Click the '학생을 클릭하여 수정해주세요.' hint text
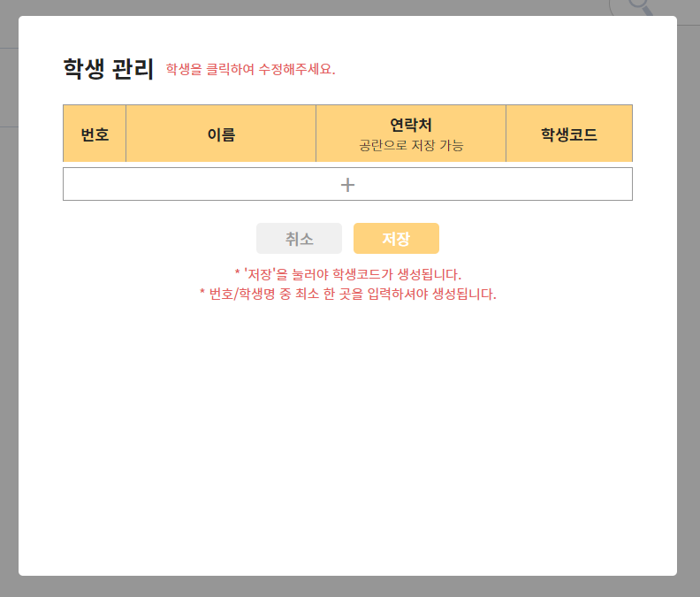Screen dimensions: 700x597 point(250,69)
